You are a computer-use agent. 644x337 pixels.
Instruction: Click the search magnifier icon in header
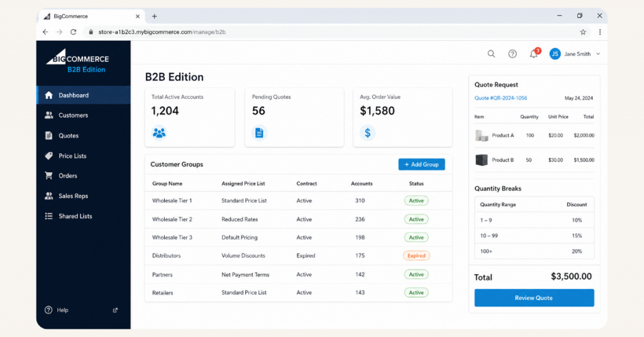pos(491,54)
